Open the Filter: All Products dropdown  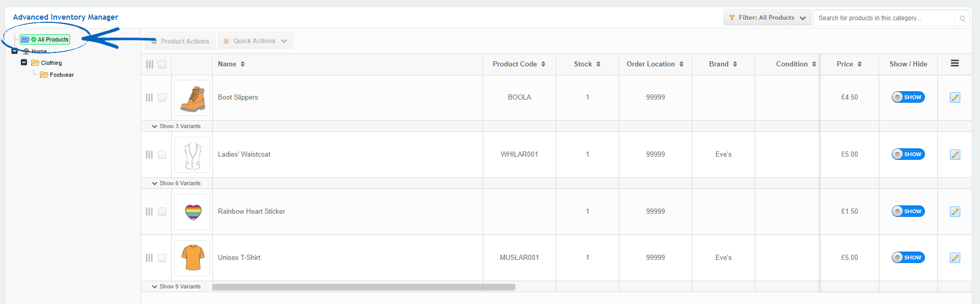click(x=767, y=17)
